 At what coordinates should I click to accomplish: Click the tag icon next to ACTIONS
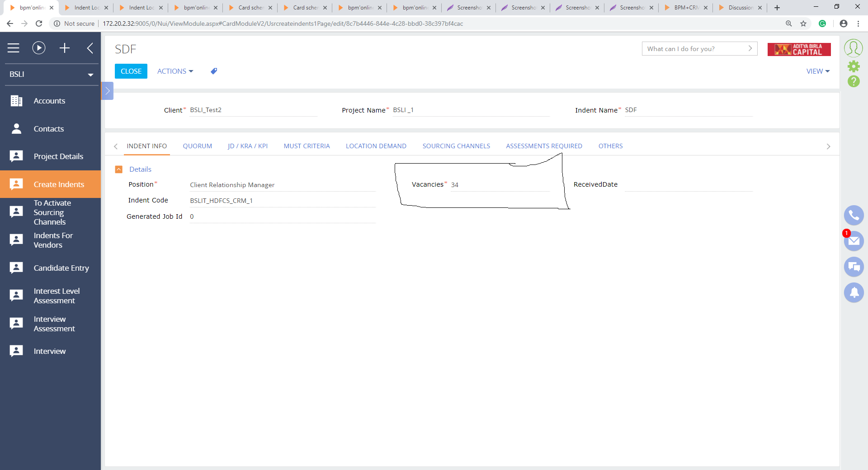point(214,71)
